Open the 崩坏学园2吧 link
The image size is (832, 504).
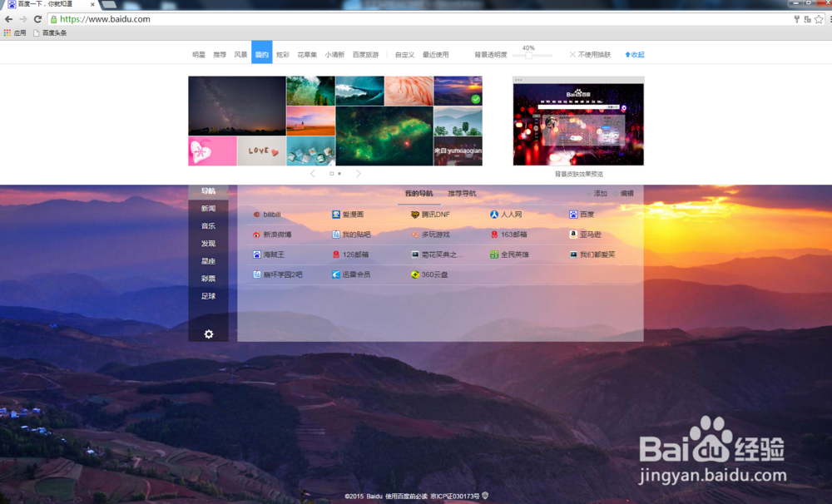(x=283, y=274)
